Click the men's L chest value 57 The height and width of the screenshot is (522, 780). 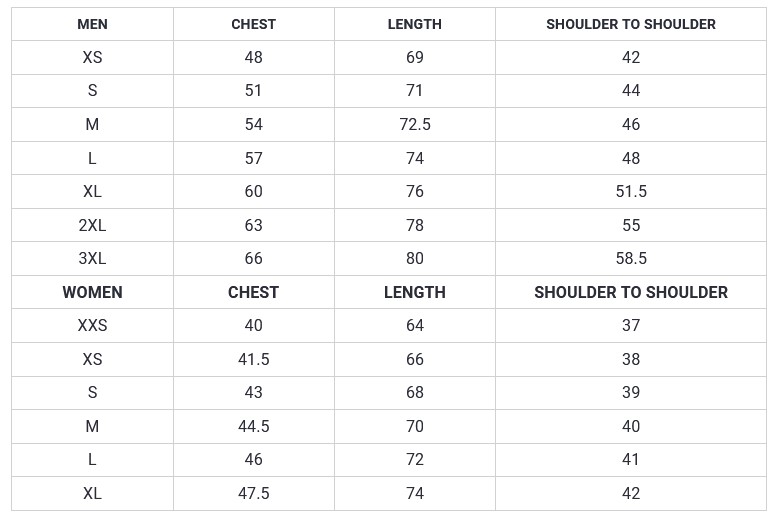254,158
